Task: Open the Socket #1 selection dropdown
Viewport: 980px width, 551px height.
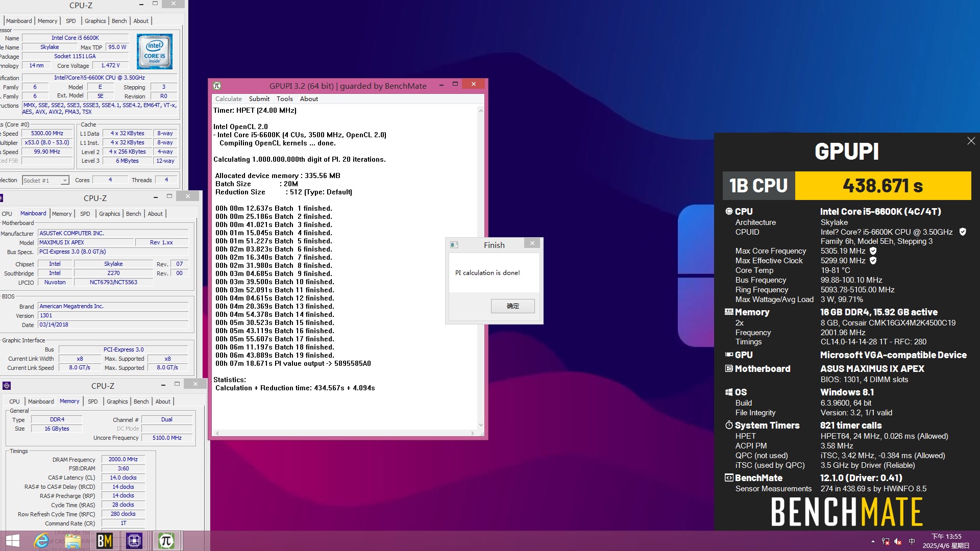Action: [x=65, y=180]
